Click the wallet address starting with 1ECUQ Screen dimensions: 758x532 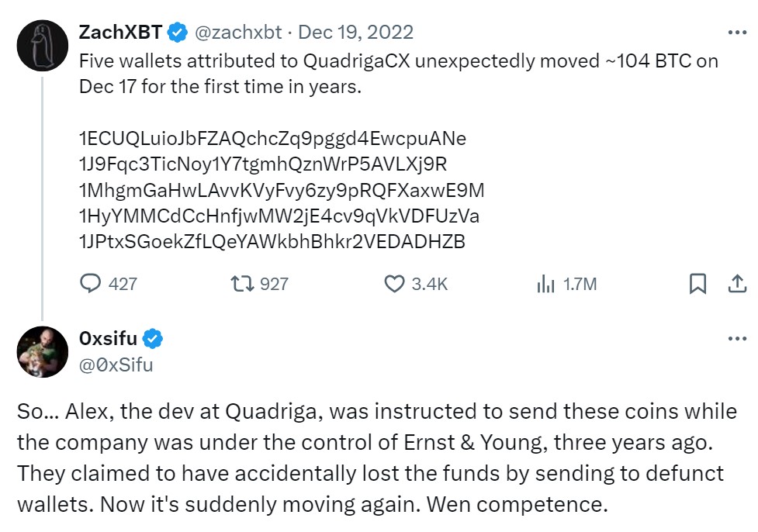tap(272, 139)
